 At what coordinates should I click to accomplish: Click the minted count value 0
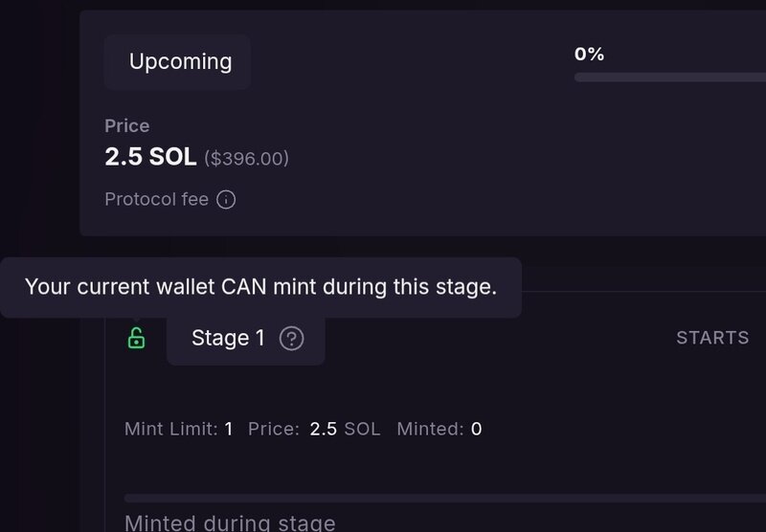coord(477,429)
